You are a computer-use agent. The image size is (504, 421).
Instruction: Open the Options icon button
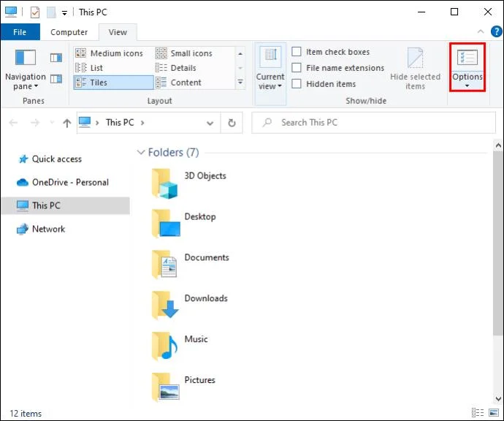pos(467,58)
